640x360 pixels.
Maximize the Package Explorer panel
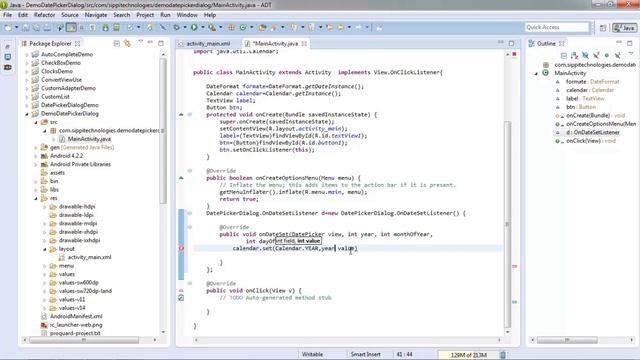coord(161,43)
